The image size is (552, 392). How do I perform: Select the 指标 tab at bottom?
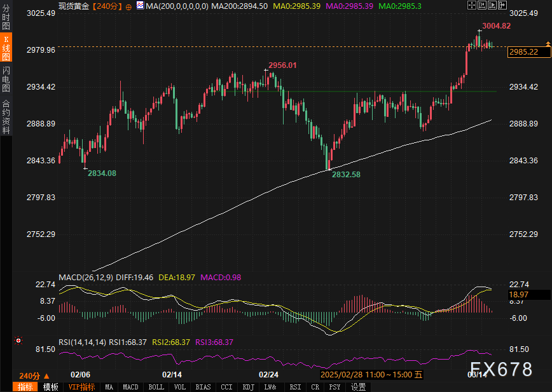[x=25, y=386]
